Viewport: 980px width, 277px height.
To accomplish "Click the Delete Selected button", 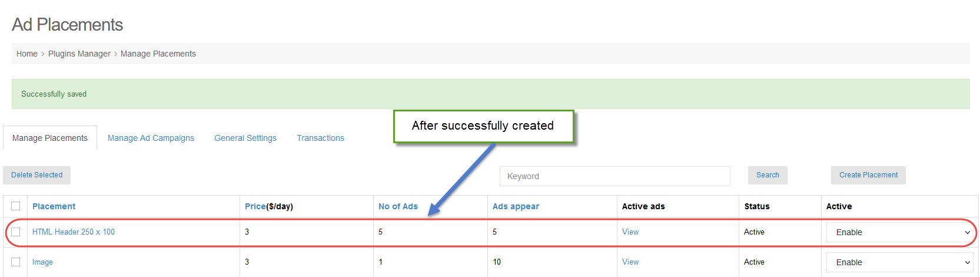I will point(36,175).
